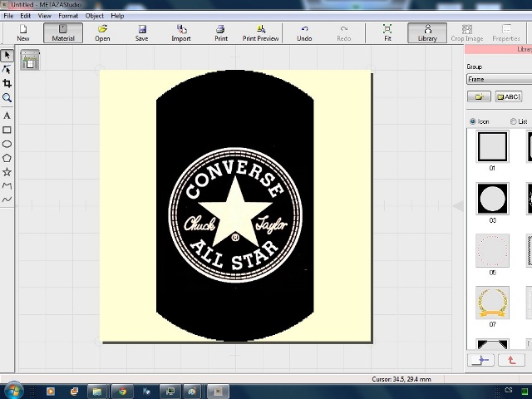The width and height of the screenshot is (532, 399).
Task: Toggle the Library panel button
Action: click(x=427, y=33)
